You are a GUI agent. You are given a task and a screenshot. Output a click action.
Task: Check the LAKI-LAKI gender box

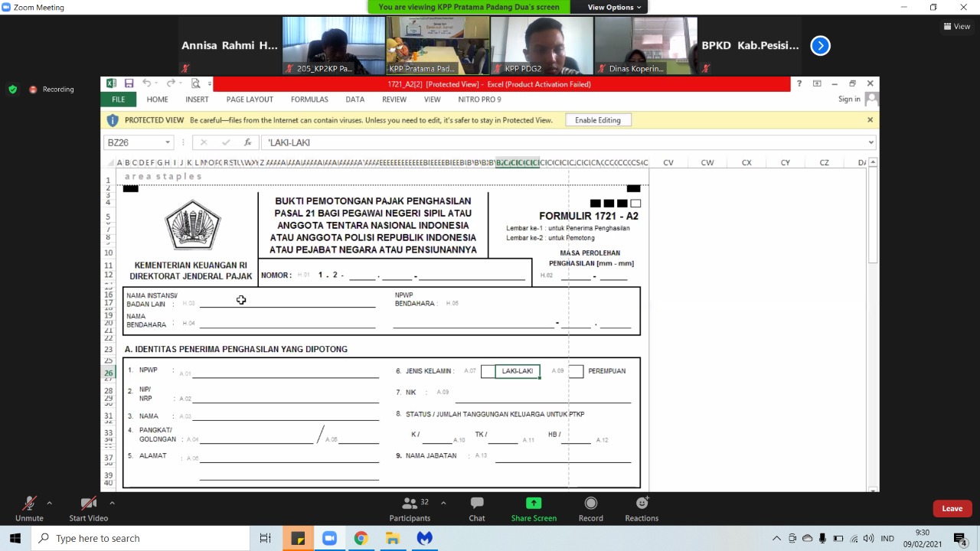tap(488, 371)
